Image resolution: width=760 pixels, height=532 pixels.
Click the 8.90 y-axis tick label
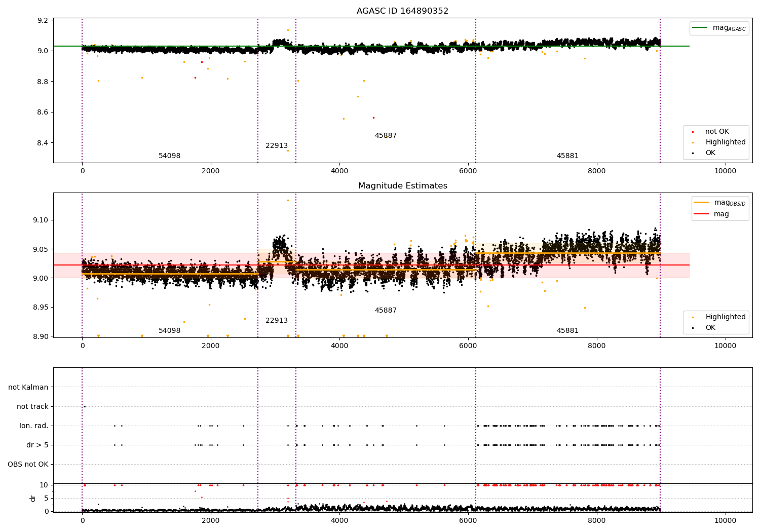click(x=41, y=336)
